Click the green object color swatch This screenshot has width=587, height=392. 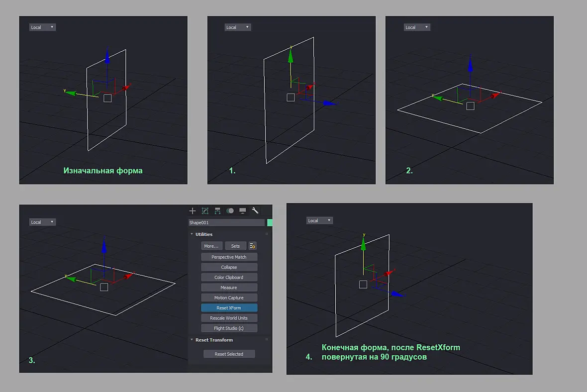[x=270, y=222]
